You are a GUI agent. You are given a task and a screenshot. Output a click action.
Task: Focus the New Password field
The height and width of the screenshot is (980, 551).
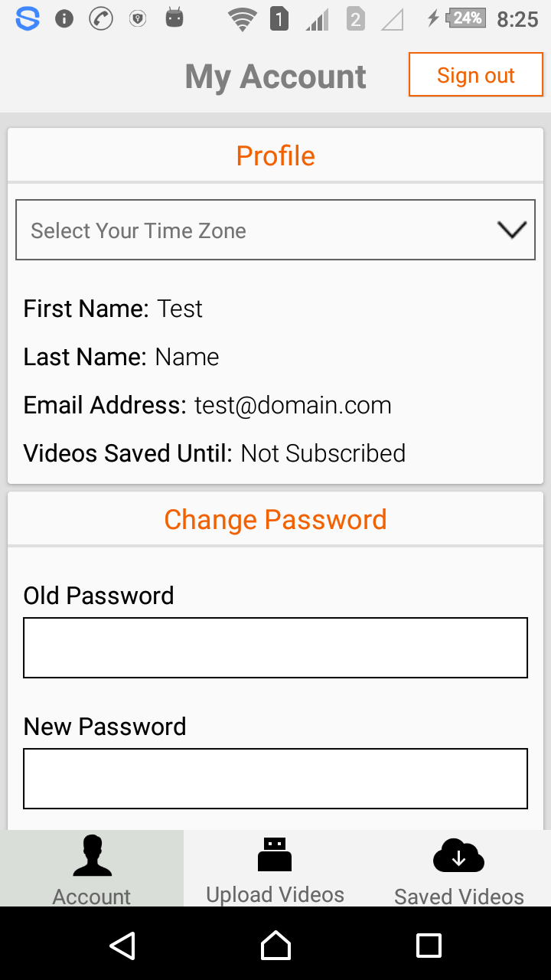click(275, 779)
